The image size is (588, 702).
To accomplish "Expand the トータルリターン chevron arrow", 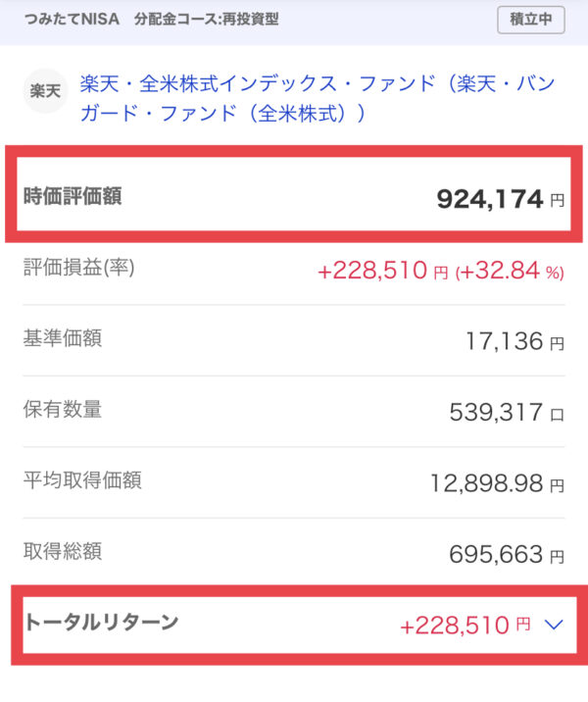I will point(554,625).
